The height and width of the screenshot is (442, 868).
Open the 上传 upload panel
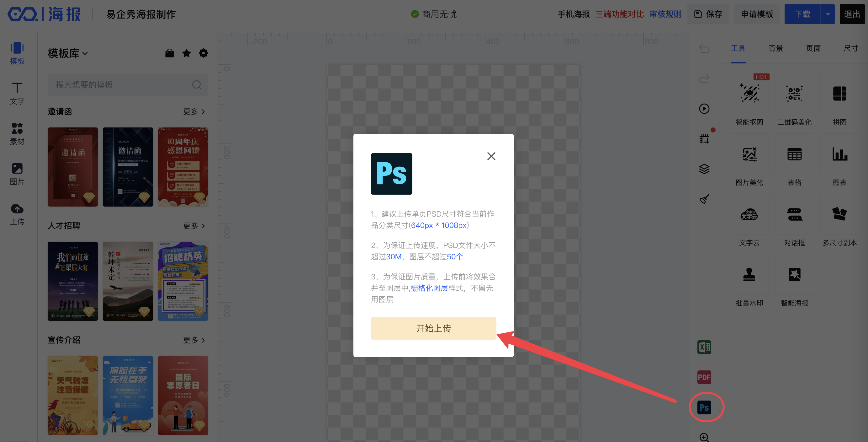[17, 214]
